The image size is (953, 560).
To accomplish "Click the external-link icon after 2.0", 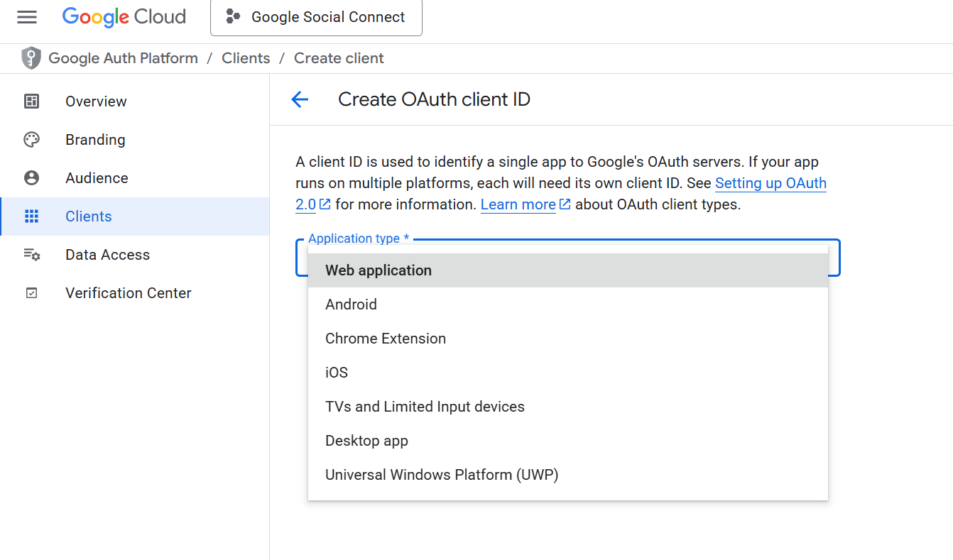I will [325, 204].
